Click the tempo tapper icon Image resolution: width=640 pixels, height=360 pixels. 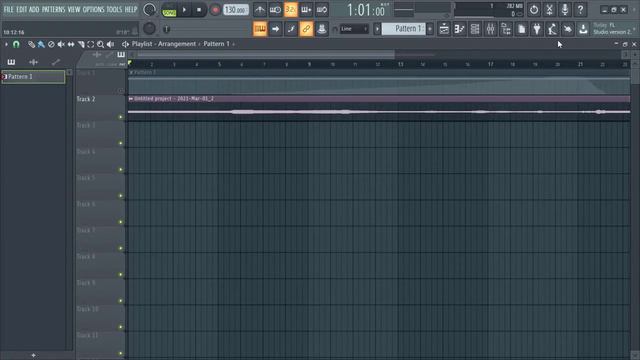tap(552, 29)
